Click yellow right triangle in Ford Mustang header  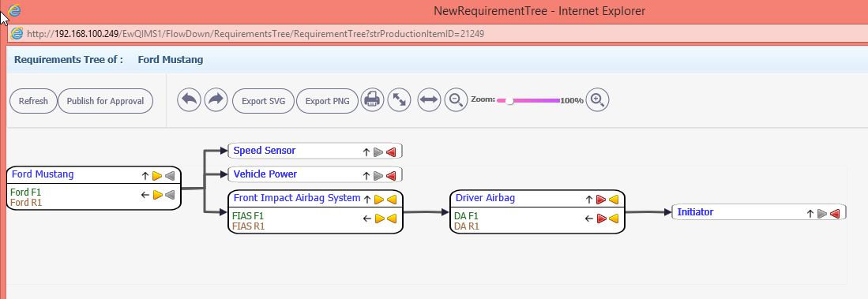click(157, 176)
